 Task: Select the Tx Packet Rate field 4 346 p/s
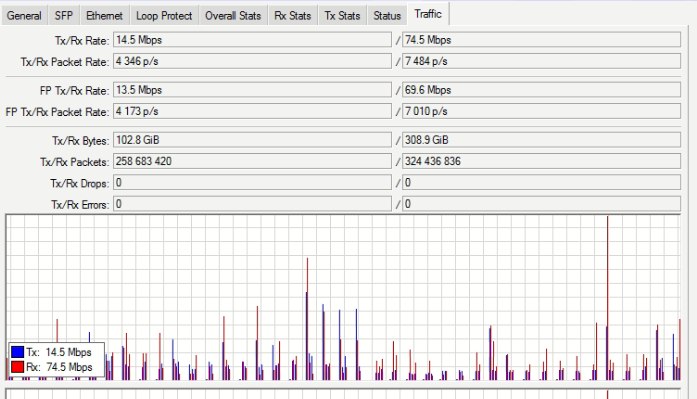[252, 61]
